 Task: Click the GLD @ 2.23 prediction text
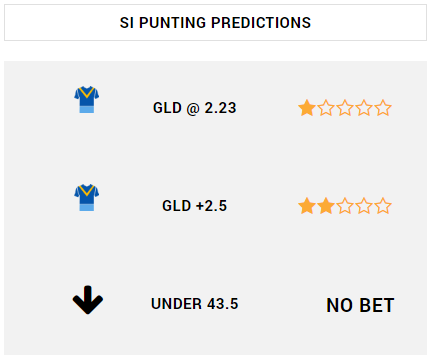pyautogui.click(x=195, y=108)
